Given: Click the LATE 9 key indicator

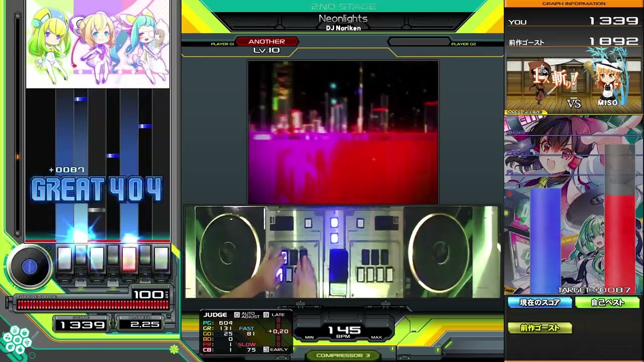Looking at the screenshot, I should [x=274, y=315].
